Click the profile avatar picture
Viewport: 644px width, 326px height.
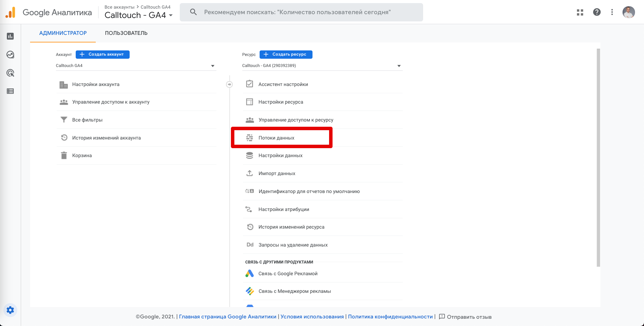[x=629, y=12]
